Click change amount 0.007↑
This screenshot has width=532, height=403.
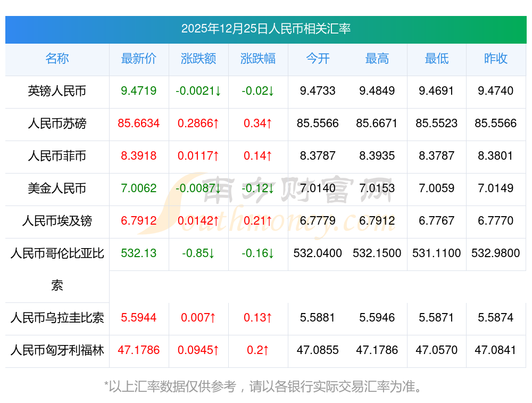(198, 318)
